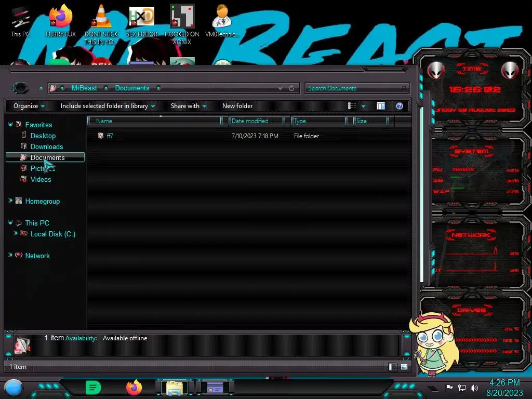Image resolution: width=532 pixels, height=399 pixels.
Task: Refresh the Documents folder view
Action: [x=291, y=88]
